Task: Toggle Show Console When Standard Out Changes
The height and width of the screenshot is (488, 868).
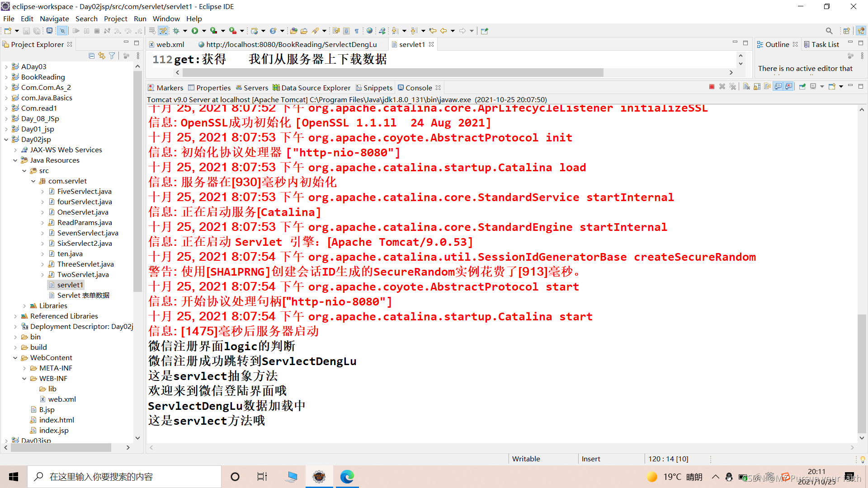Action: pyautogui.click(x=778, y=87)
